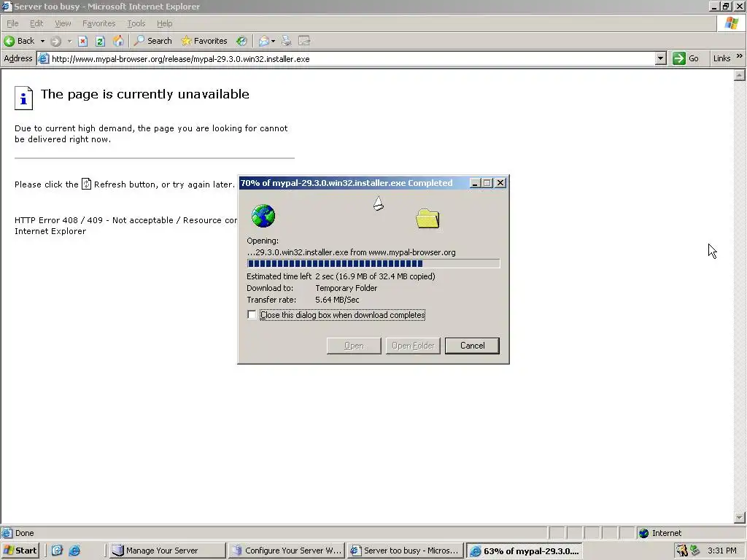This screenshot has width=747, height=560.
Task: Click the 3:31 PM clock
Action: tap(721, 551)
